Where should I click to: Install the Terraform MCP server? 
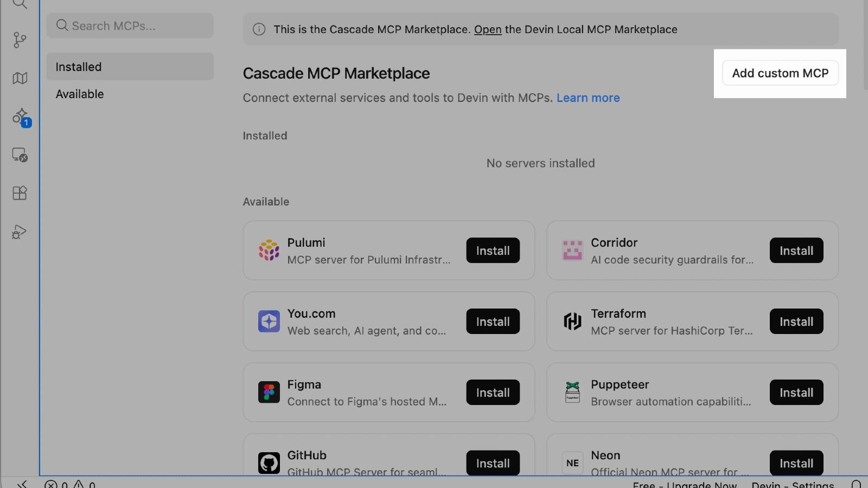point(796,322)
